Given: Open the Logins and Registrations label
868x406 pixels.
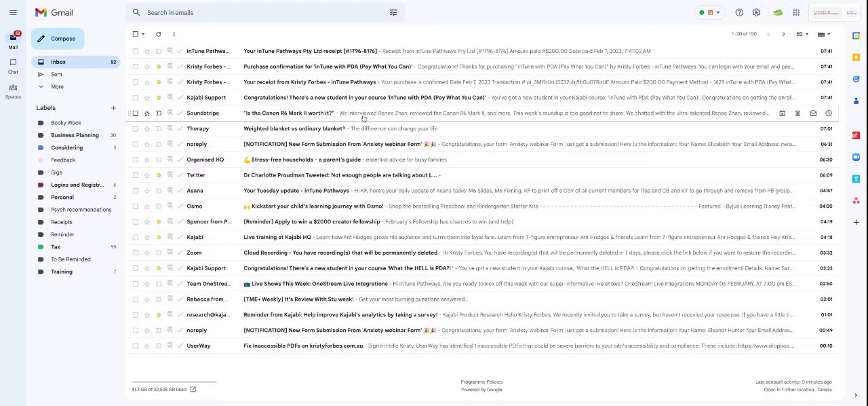Looking at the screenshot, I should [x=77, y=185].
